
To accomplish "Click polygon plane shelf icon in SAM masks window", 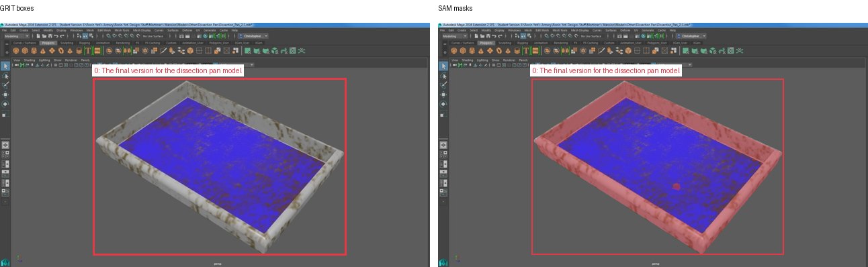I will 490,51.
